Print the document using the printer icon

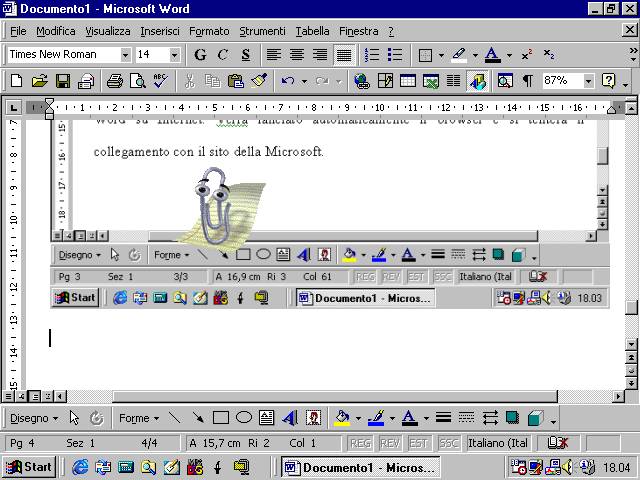pos(115,81)
